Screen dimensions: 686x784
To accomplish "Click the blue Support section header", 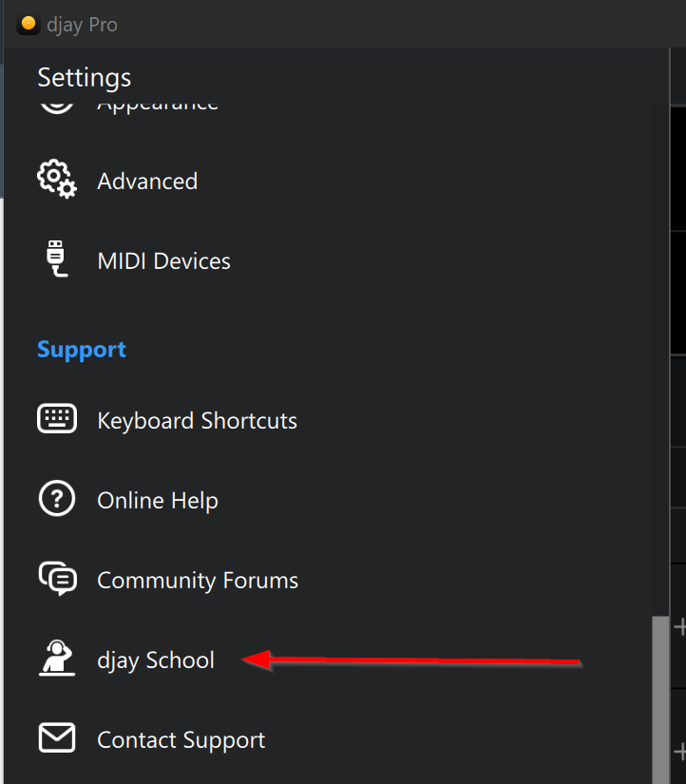I will (82, 350).
